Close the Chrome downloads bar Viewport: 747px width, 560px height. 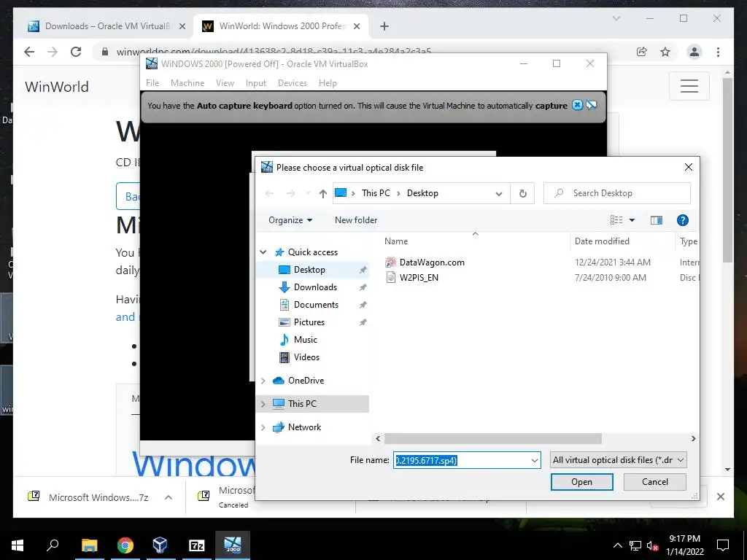click(720, 497)
